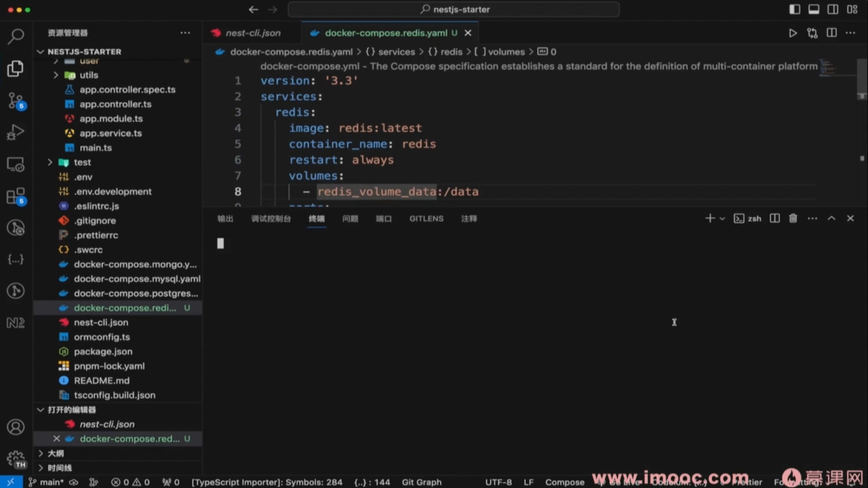Switch to the nest-cli.json tab
This screenshot has height=488, width=868.
click(253, 33)
